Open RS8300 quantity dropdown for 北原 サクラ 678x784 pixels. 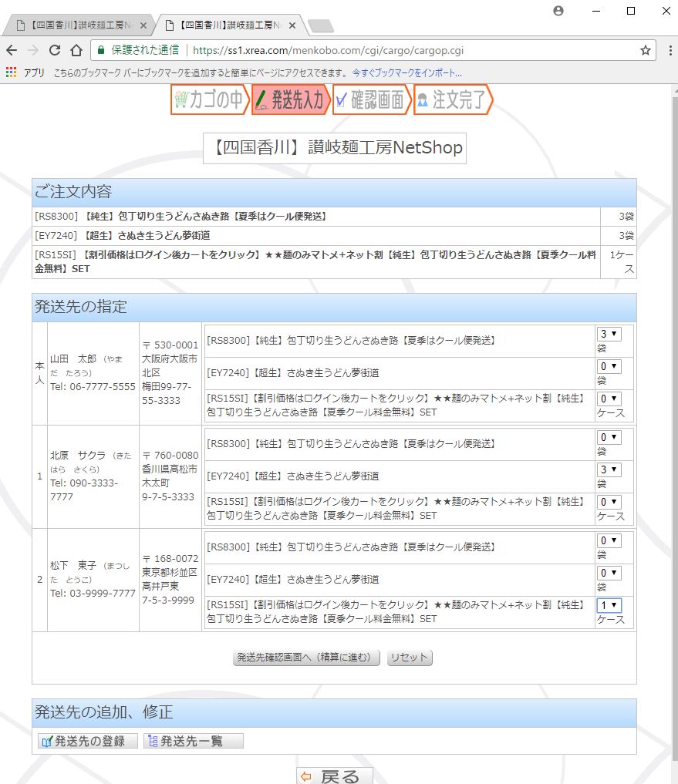pyautogui.click(x=609, y=437)
